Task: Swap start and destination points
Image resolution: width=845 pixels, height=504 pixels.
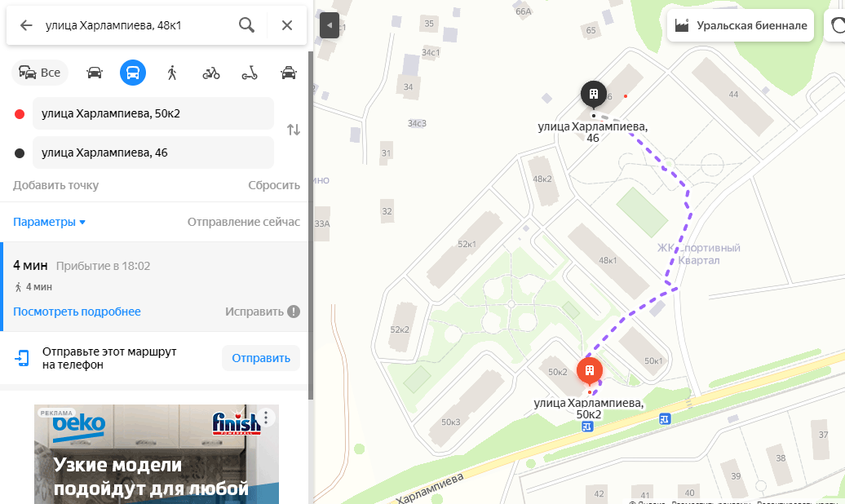Action: pyautogui.click(x=294, y=130)
